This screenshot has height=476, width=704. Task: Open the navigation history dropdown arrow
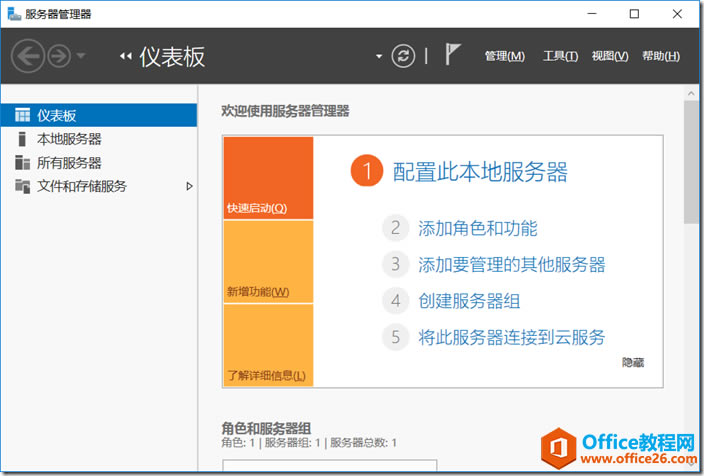[x=81, y=56]
